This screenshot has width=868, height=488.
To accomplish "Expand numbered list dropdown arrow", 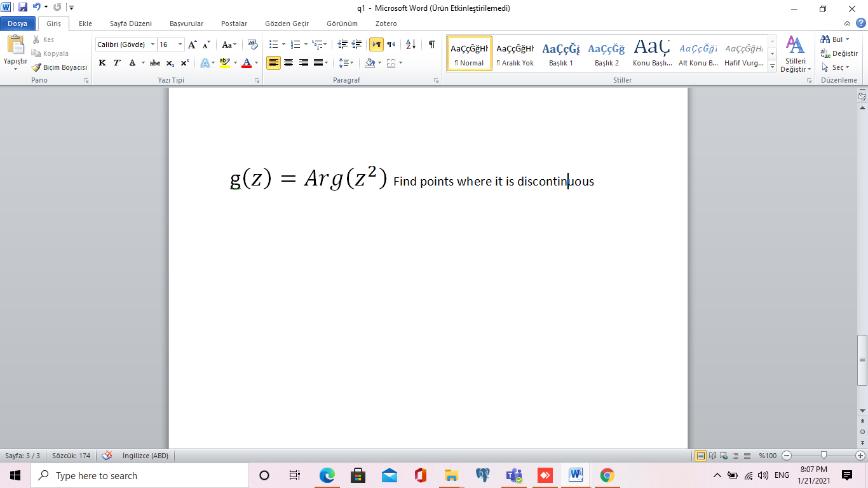I will pyautogui.click(x=306, y=44).
